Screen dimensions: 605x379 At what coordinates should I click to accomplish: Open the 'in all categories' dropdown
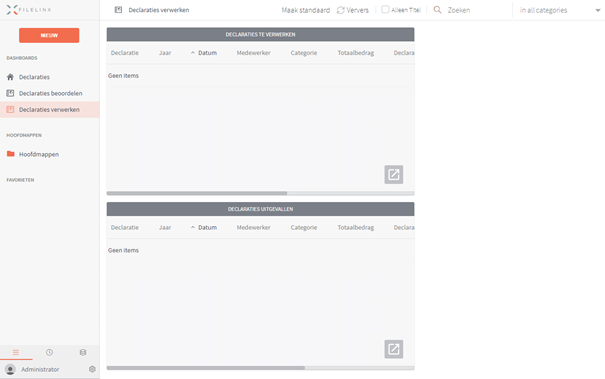(559, 10)
